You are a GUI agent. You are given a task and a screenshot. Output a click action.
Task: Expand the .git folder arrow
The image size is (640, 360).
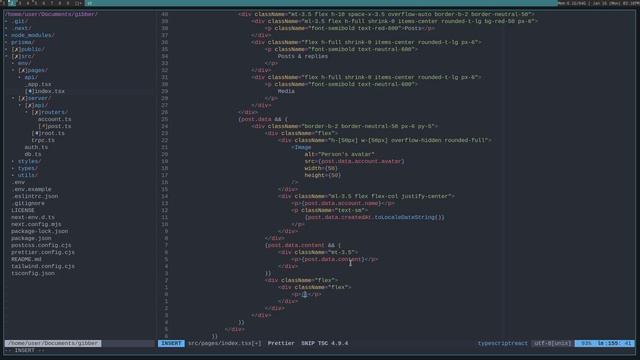click(x=6, y=21)
